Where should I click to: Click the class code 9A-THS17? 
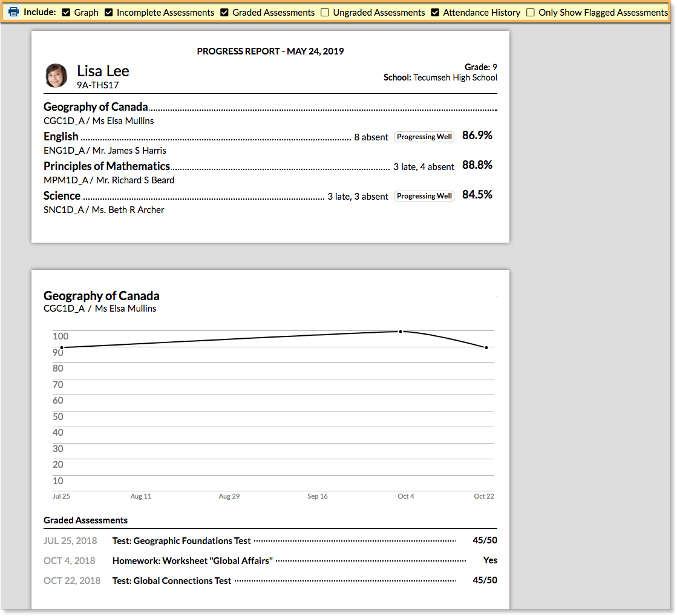click(x=97, y=85)
